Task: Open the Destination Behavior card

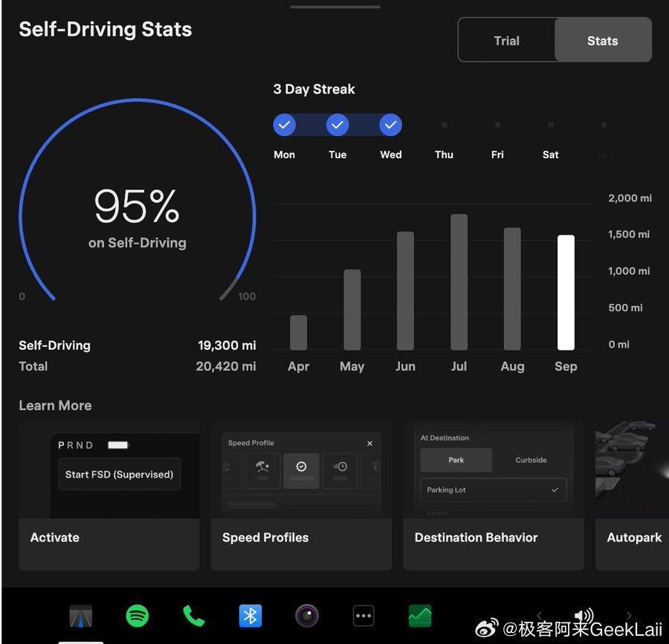Action: [x=494, y=496]
